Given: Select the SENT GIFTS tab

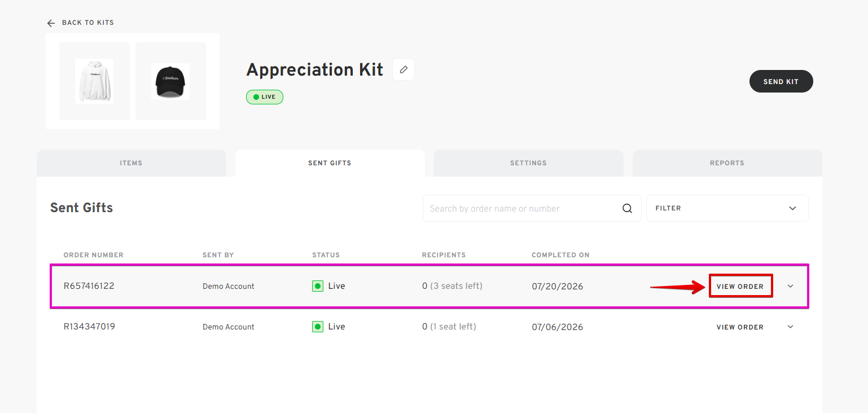Looking at the screenshot, I should tap(330, 163).
